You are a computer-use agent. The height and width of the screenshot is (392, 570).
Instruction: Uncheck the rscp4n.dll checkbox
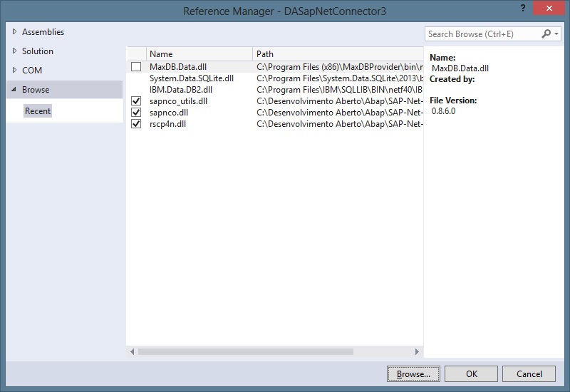[x=136, y=124]
